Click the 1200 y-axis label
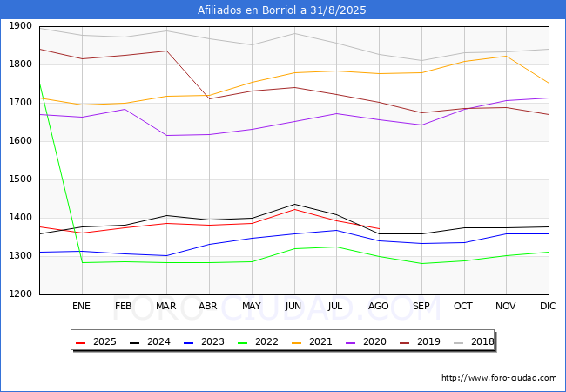The width and height of the screenshot is (566, 392). pos(21,294)
